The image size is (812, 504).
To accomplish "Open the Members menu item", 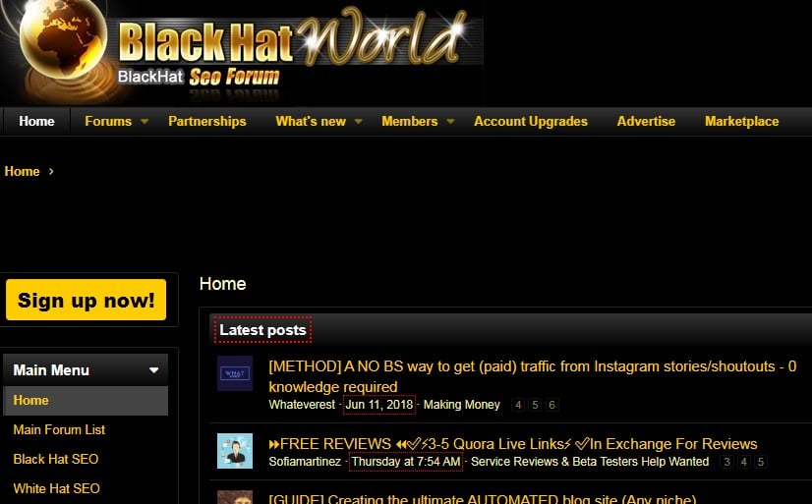I will point(410,121).
